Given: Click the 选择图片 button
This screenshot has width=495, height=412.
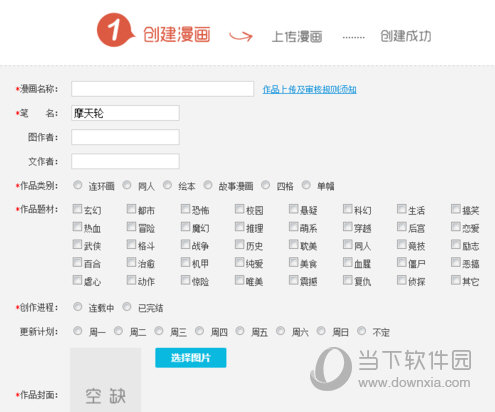Looking at the screenshot, I should pyautogui.click(x=191, y=358).
